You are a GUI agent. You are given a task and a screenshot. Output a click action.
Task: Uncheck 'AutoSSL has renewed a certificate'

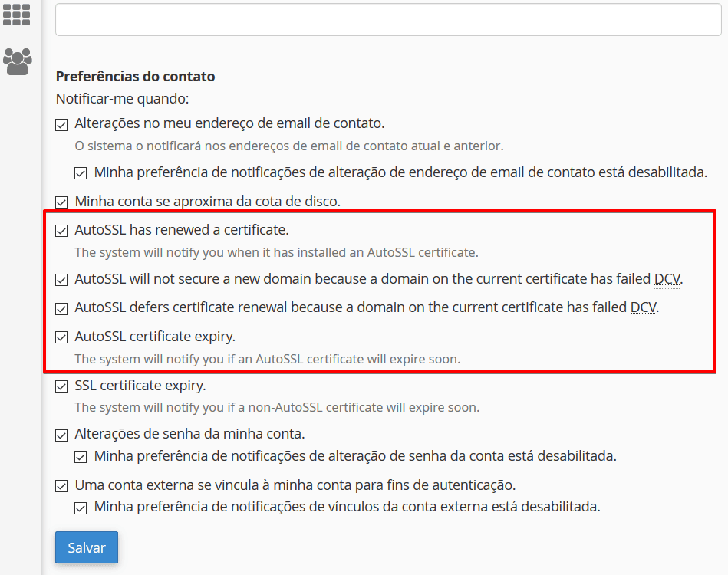(x=61, y=229)
